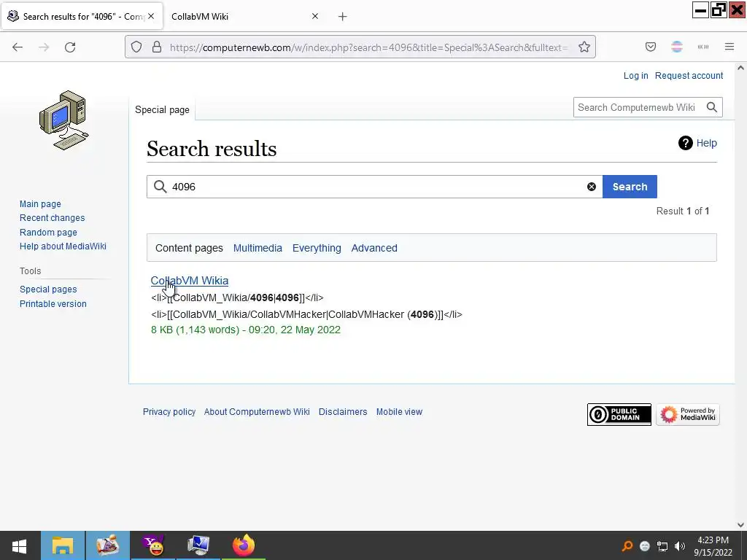
Task: Click the extension icon beside the hamburger menu
Action: 703,47
